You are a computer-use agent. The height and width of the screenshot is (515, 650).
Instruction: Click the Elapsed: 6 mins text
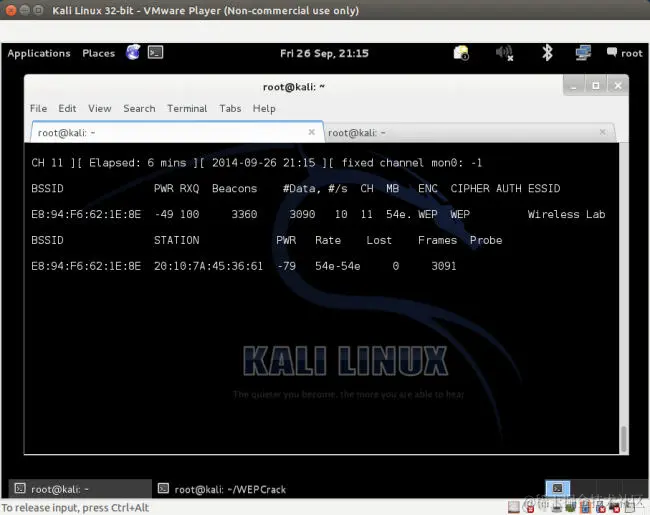138,163
